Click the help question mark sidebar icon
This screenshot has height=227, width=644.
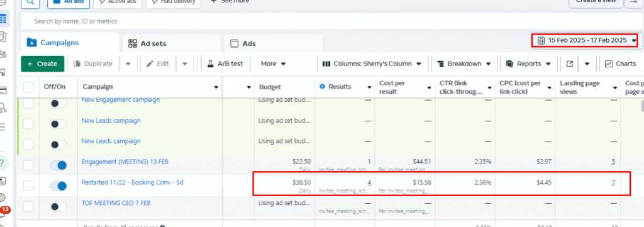[x=4, y=163]
